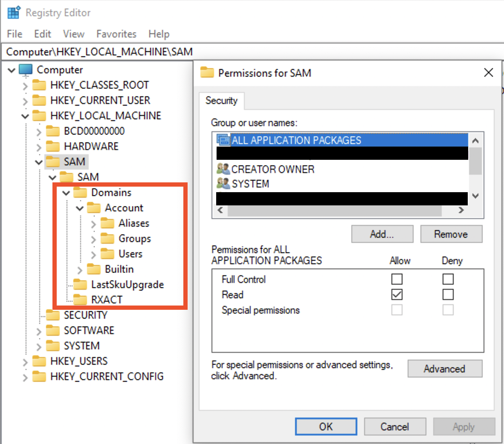
Task: Click the Account folder icon
Action: tap(94, 208)
